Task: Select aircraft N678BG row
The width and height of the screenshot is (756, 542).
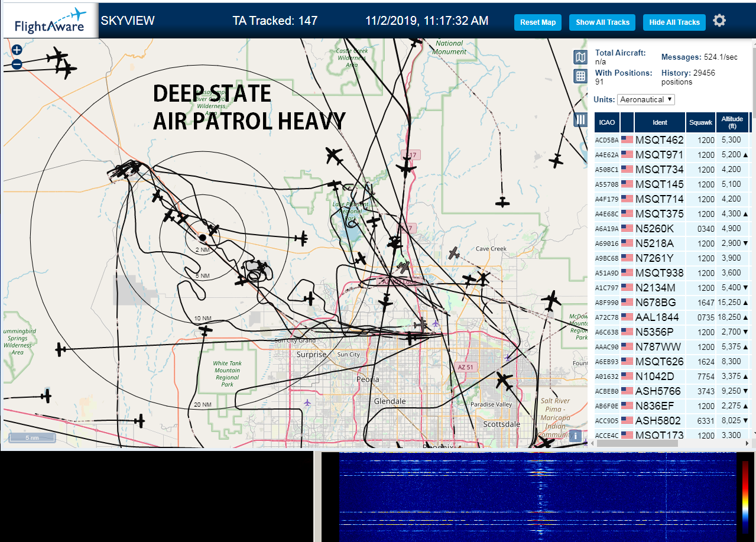Action: pyautogui.click(x=672, y=303)
